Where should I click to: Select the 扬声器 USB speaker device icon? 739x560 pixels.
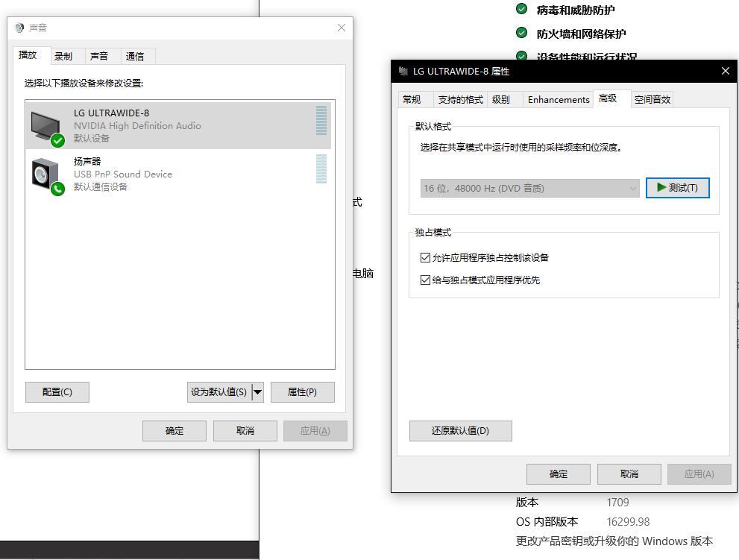tap(47, 176)
